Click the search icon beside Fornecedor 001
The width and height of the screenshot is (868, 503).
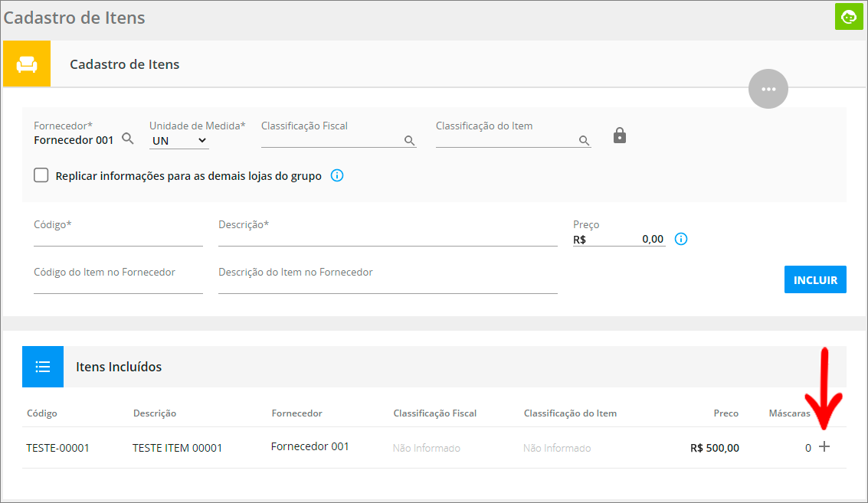[128, 139]
